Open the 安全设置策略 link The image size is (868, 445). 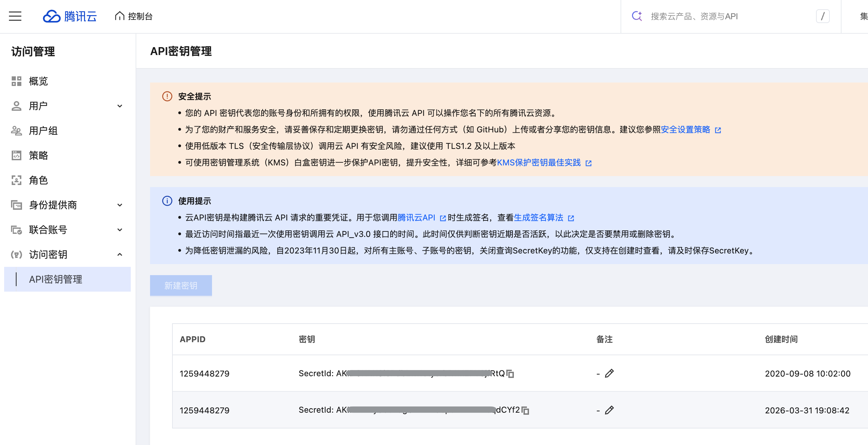[x=686, y=130]
